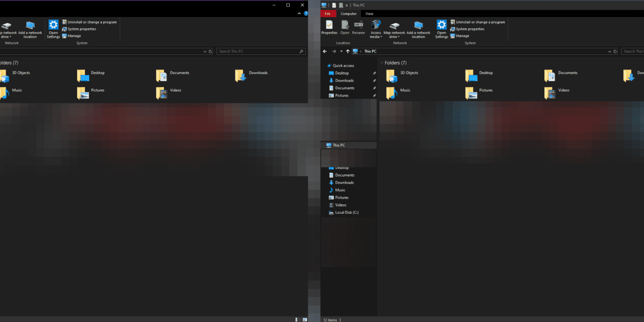Select Videos folder in right window content area
Image resolution: width=644 pixels, height=322 pixels.
[557, 93]
